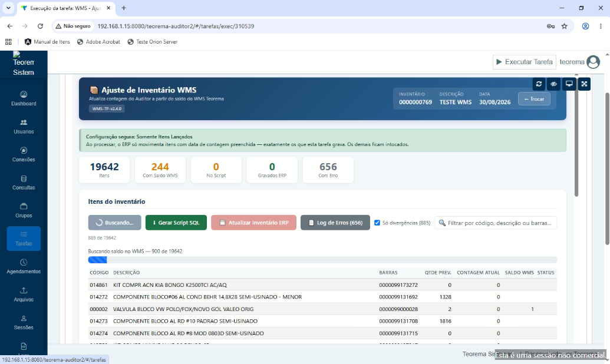Toggle the eye visibility icon in header
This screenshot has height=364, width=610.
click(553, 84)
